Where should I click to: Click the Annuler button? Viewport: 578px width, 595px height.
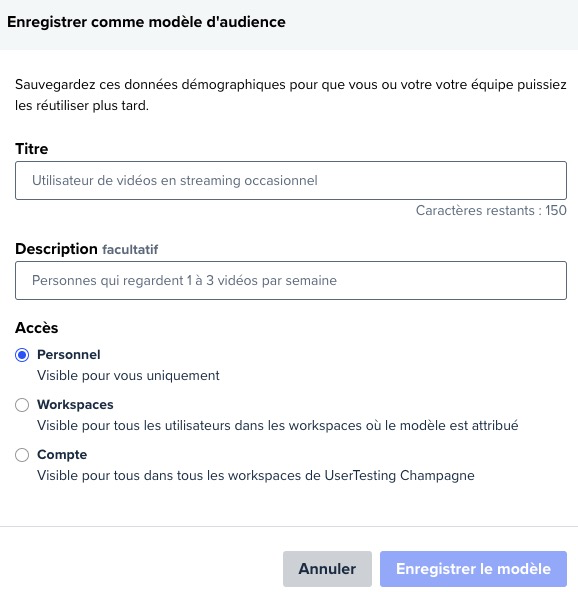(x=327, y=569)
